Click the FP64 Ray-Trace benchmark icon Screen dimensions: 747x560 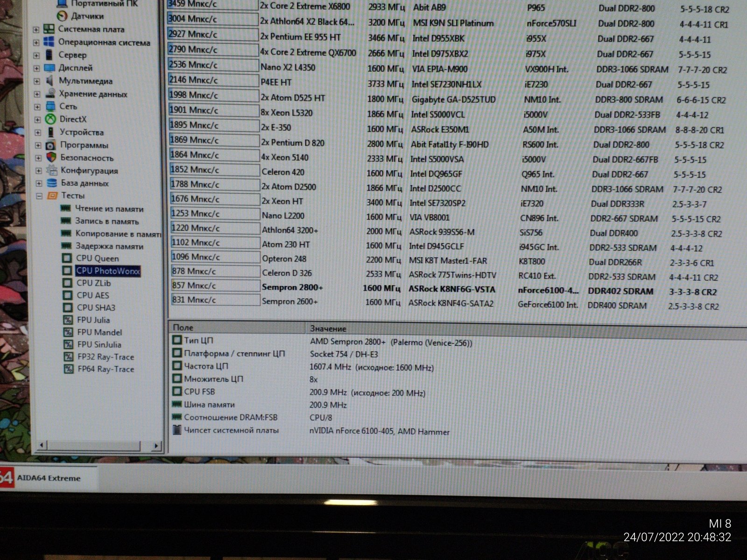click(69, 369)
